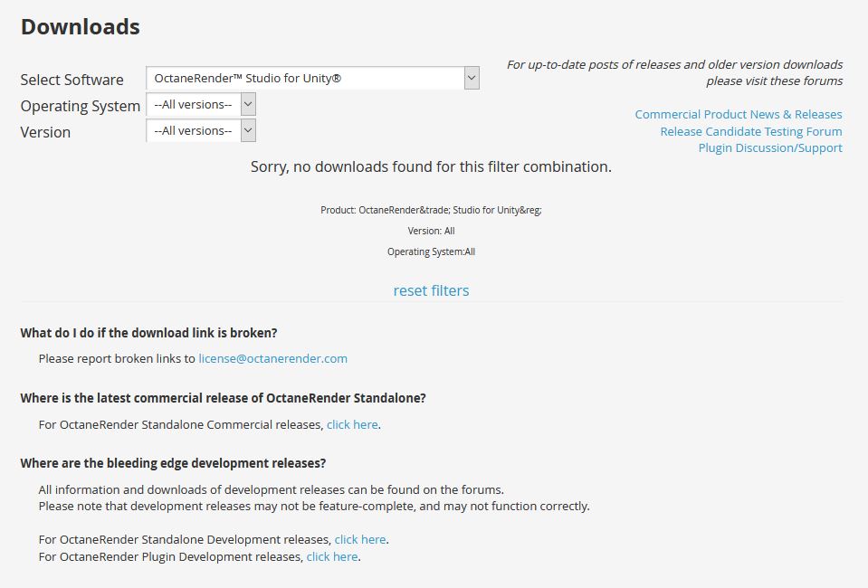The height and width of the screenshot is (588, 868).
Task: Click the 'Operating System:All' summary text
Action: point(431,251)
